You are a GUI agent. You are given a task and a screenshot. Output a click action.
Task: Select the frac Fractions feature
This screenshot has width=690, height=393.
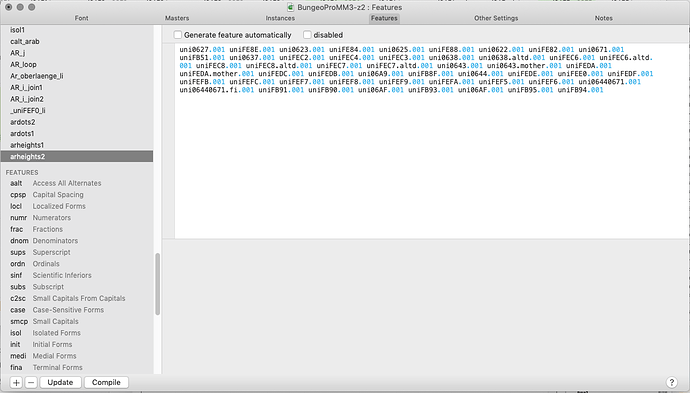pyautogui.click(x=77, y=229)
